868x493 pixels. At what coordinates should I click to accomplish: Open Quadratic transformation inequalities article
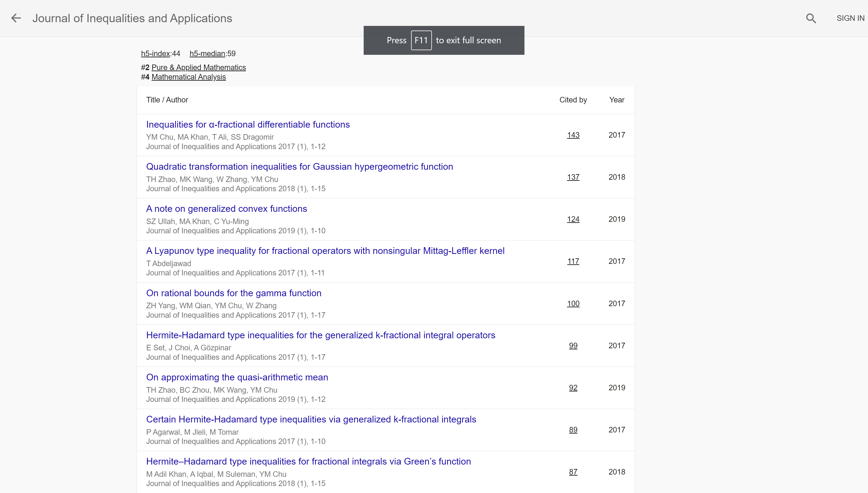pos(299,166)
